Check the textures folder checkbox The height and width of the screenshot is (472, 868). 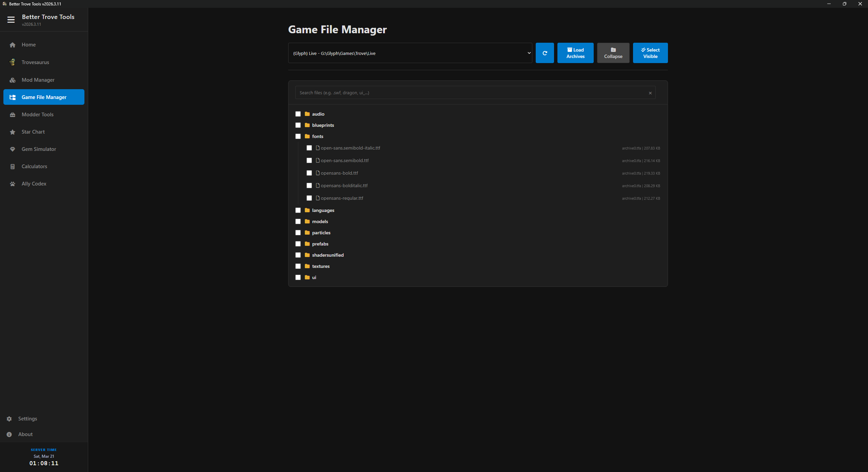pos(298,266)
